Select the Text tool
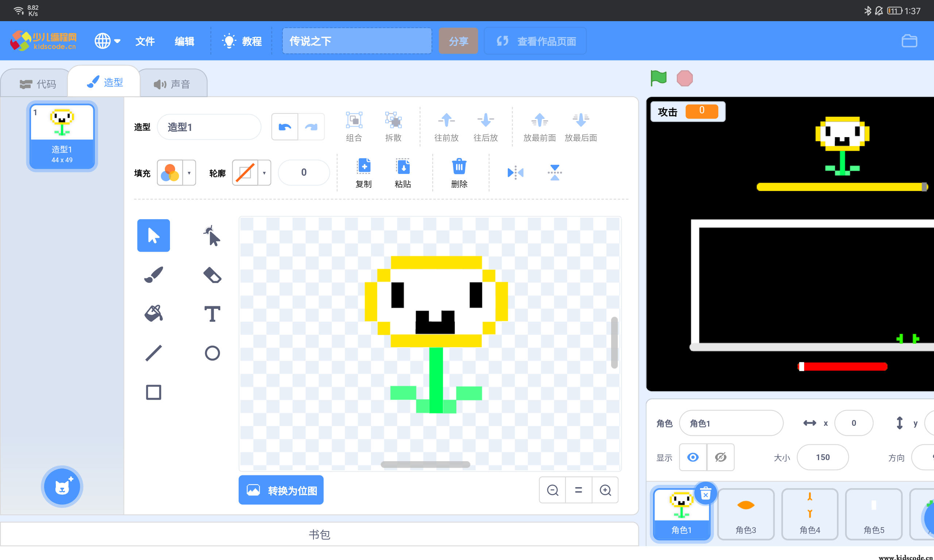The image size is (934, 560). point(212,314)
